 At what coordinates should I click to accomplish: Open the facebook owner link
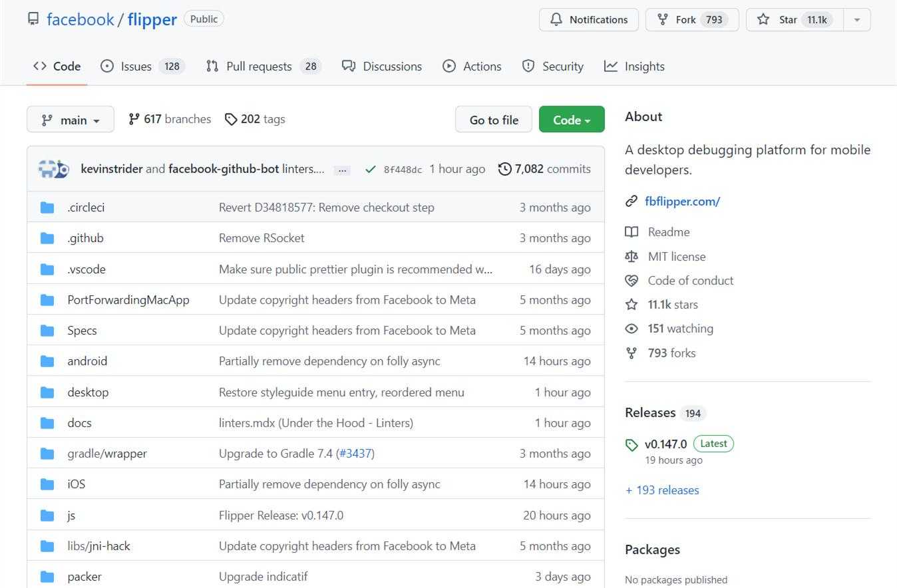click(x=81, y=19)
